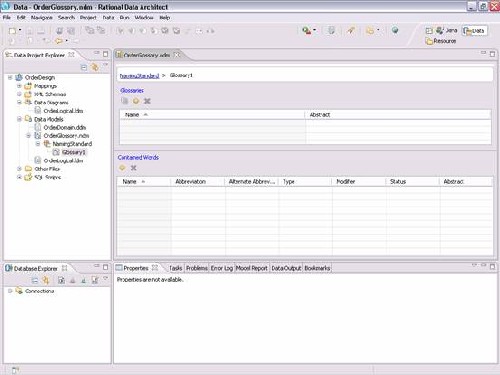The image size is (500, 375).
Task: Close the OrderGlossary.ndm editor tab
Action: 177,55
